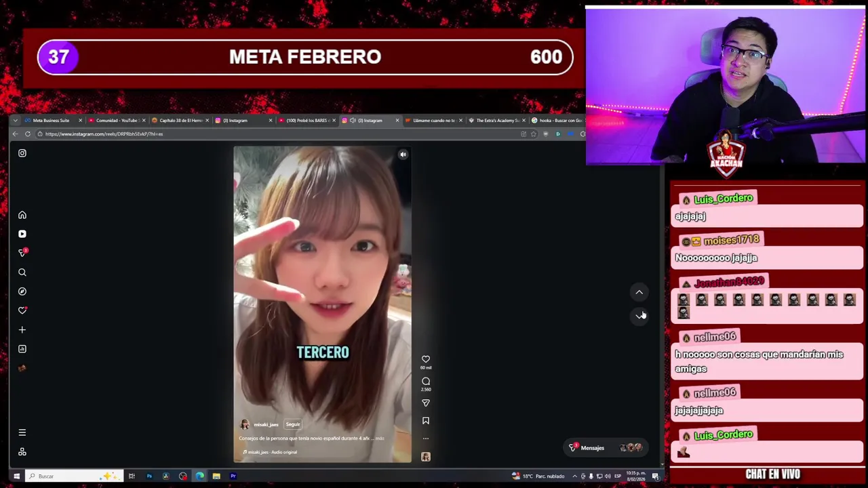868x488 pixels.
Task: Show hidden tray icons chevron
Action: coord(574,476)
